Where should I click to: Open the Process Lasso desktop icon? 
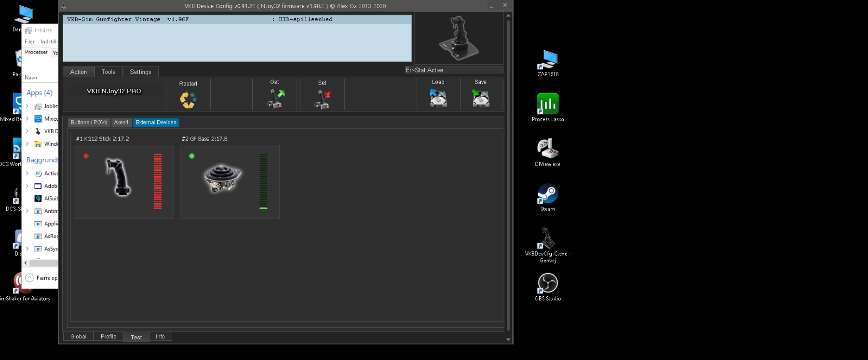point(547,104)
